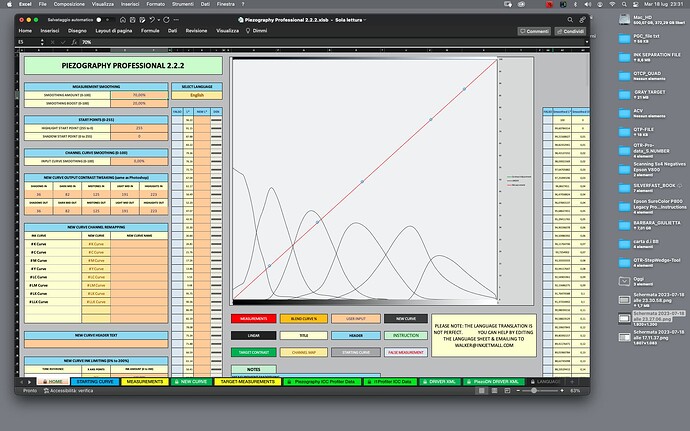Open Mac_HD drive icon on desktop

(x=624, y=19)
